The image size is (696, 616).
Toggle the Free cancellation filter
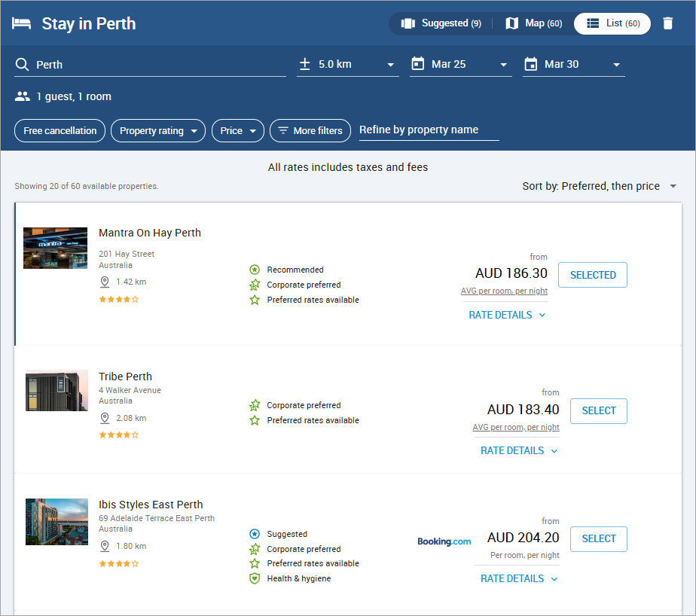pos(60,130)
